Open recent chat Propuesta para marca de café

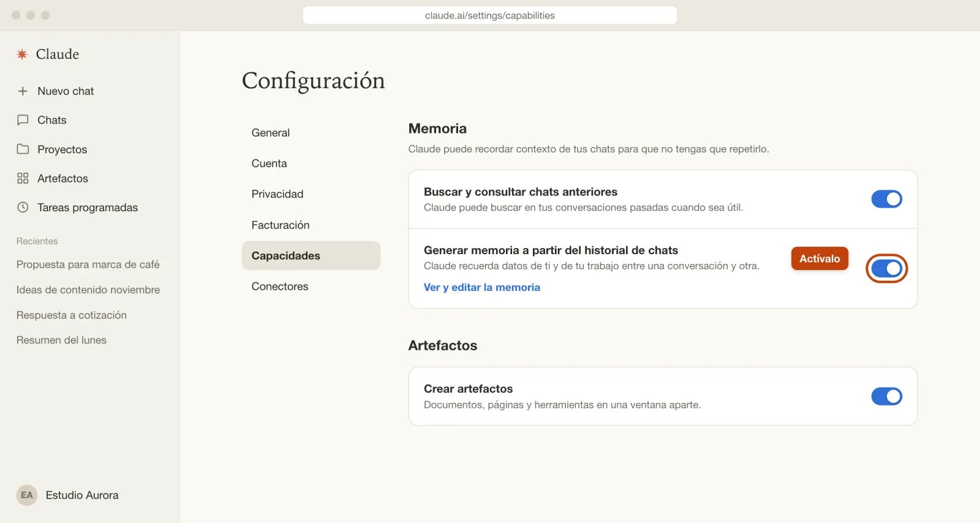(88, 265)
